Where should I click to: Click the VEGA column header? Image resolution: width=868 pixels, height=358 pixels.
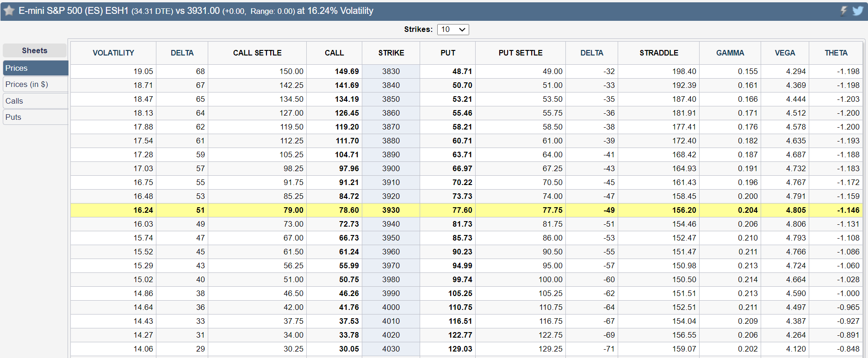pos(785,53)
